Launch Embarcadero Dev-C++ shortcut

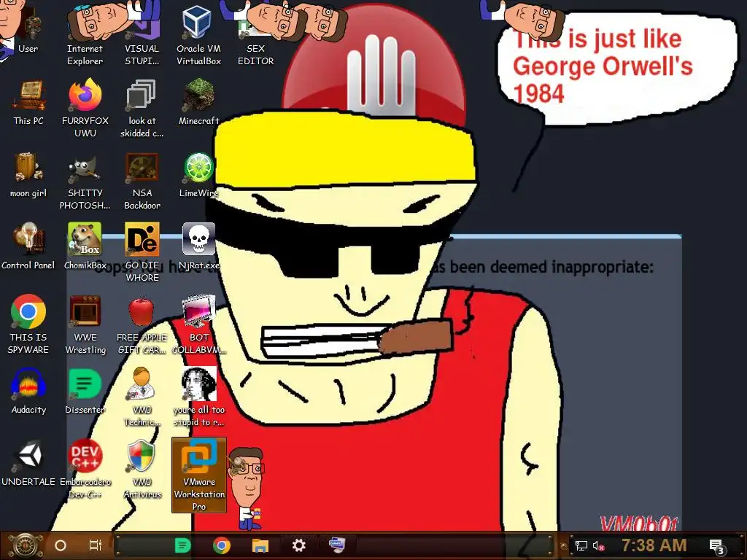coord(85,469)
